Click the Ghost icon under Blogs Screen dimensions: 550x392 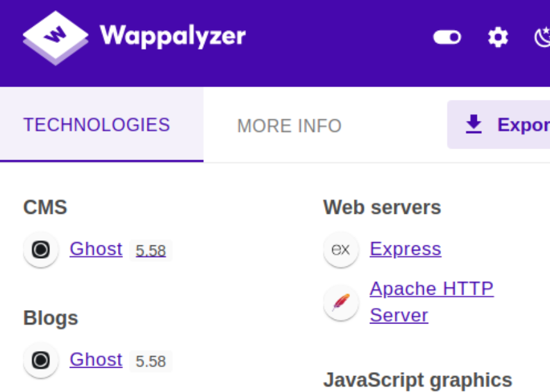click(x=40, y=360)
